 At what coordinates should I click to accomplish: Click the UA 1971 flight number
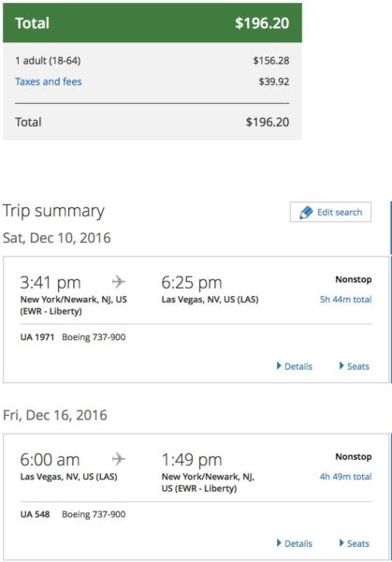coord(37,337)
